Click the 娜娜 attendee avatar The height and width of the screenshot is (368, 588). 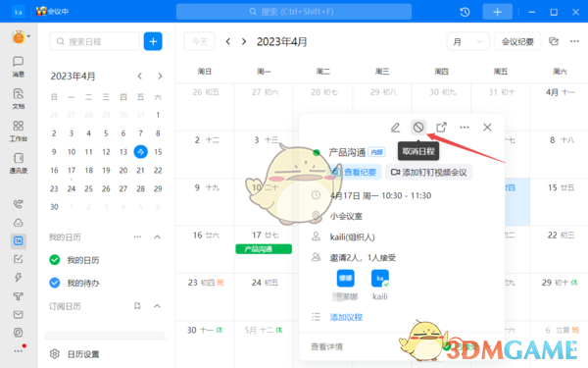pos(345,279)
